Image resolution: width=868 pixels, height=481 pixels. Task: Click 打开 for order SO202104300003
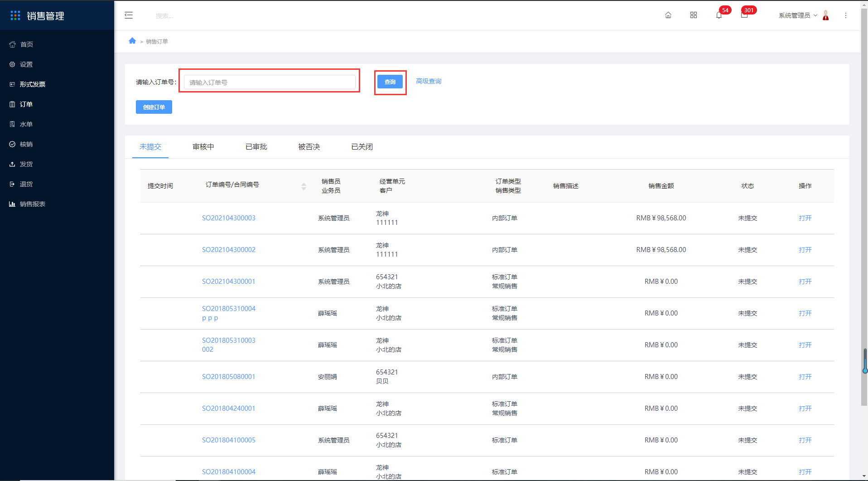805,218
